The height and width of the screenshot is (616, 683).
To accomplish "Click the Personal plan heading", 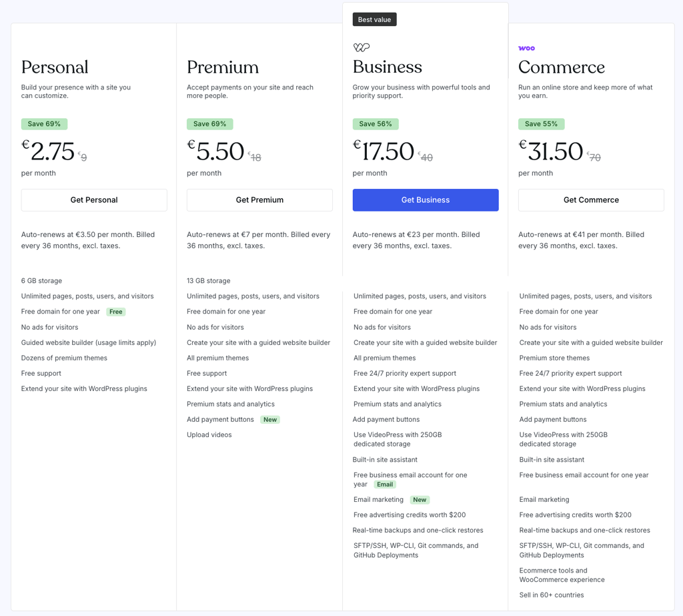I will click(x=55, y=67).
